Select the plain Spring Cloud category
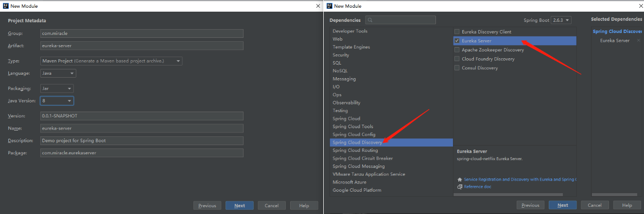644x214 pixels. point(346,118)
